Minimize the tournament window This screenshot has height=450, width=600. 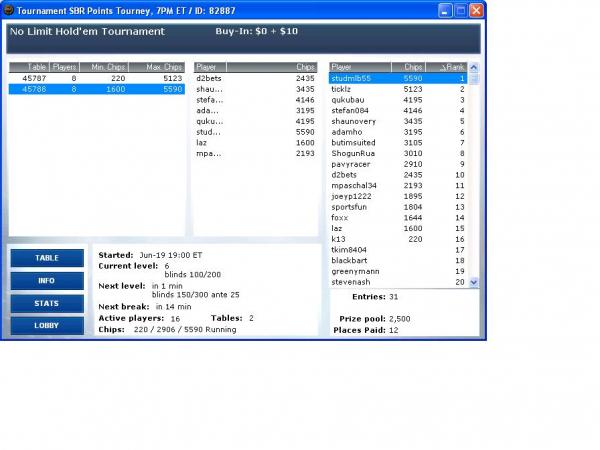tap(443, 10)
